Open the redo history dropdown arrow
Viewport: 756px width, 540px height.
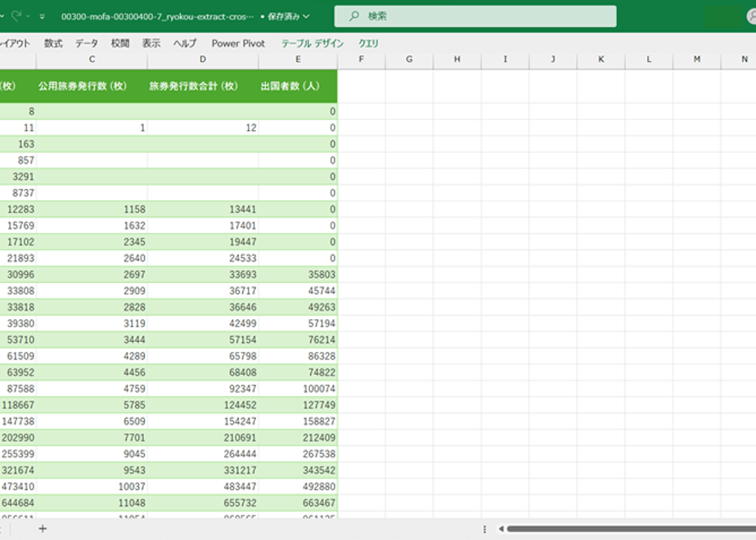pos(28,16)
